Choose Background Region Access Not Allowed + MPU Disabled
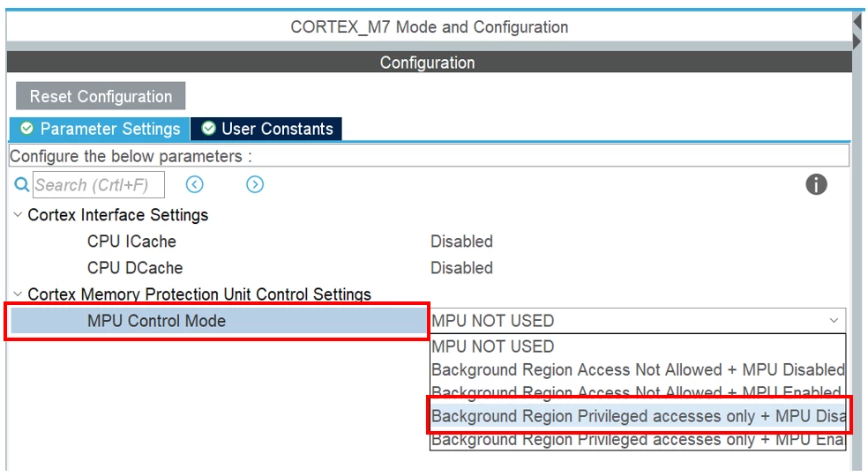The image size is (868, 476). (x=638, y=369)
